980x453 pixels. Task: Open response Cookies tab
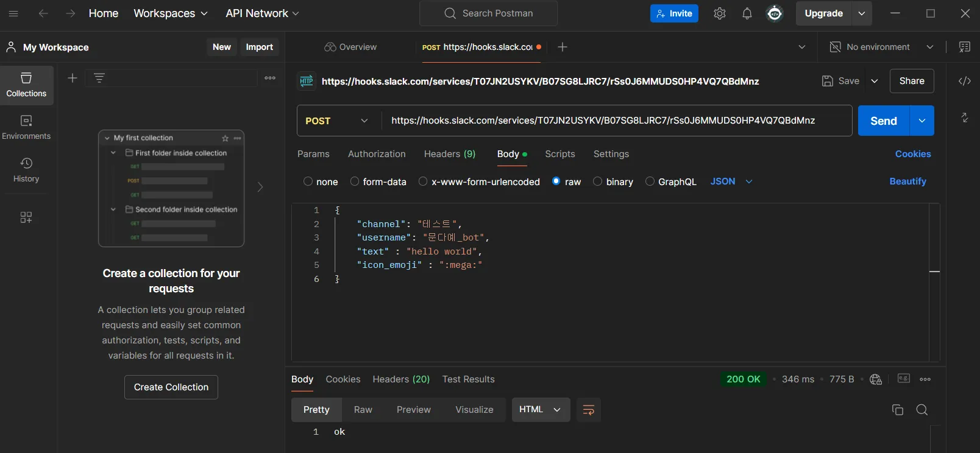[x=343, y=379]
